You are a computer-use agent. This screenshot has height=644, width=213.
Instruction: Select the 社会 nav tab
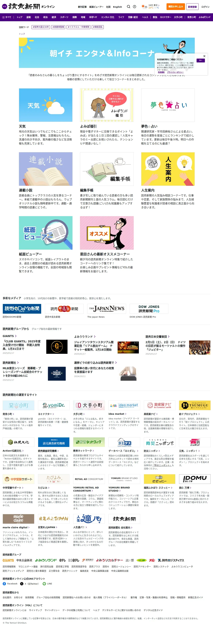(x=37, y=17)
